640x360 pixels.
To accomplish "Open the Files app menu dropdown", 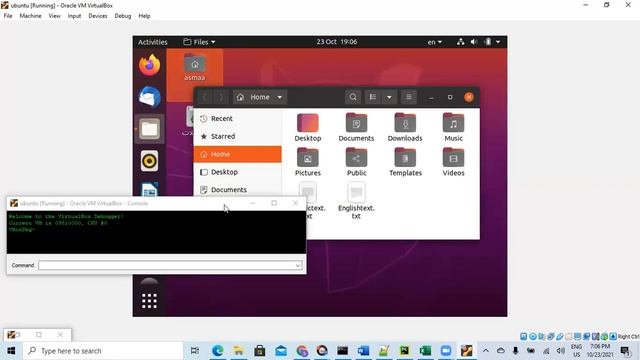I will pyautogui.click(x=199, y=42).
